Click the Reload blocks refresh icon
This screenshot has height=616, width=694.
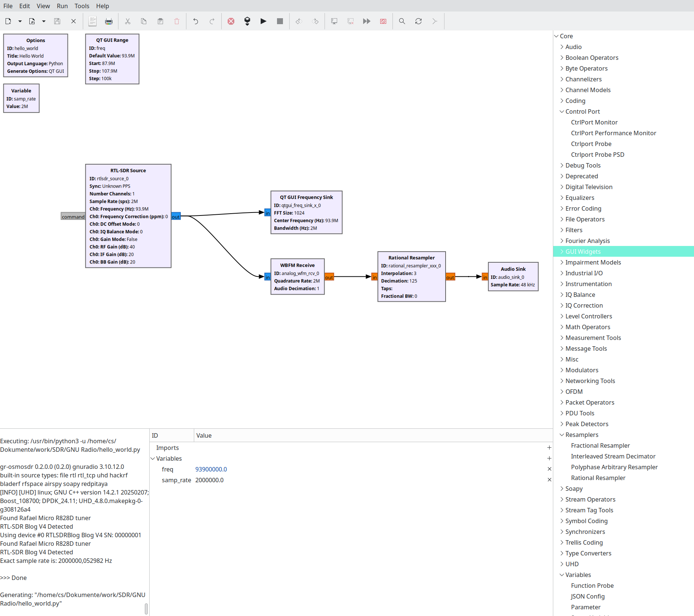point(418,21)
